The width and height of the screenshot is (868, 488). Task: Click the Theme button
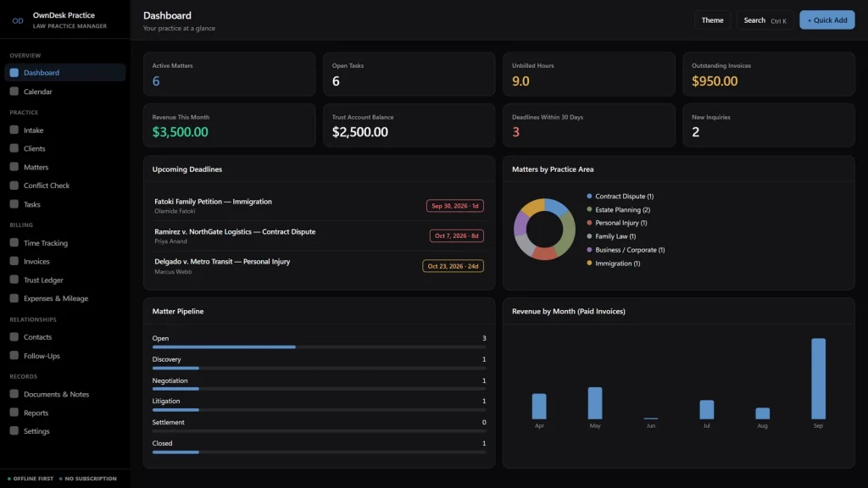(x=712, y=20)
